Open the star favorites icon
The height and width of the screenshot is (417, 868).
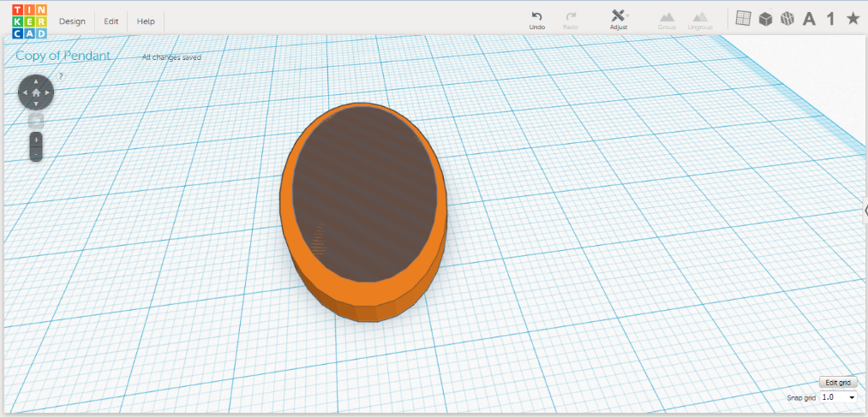point(853,19)
